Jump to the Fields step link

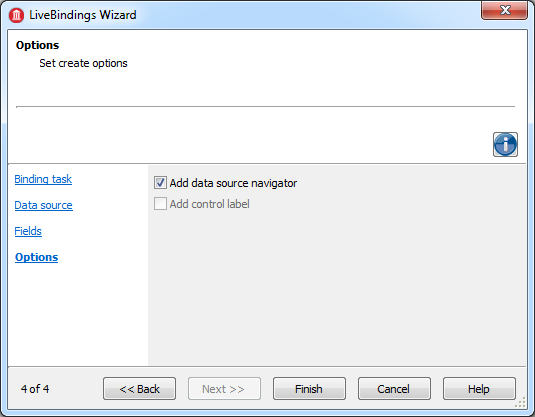point(28,231)
